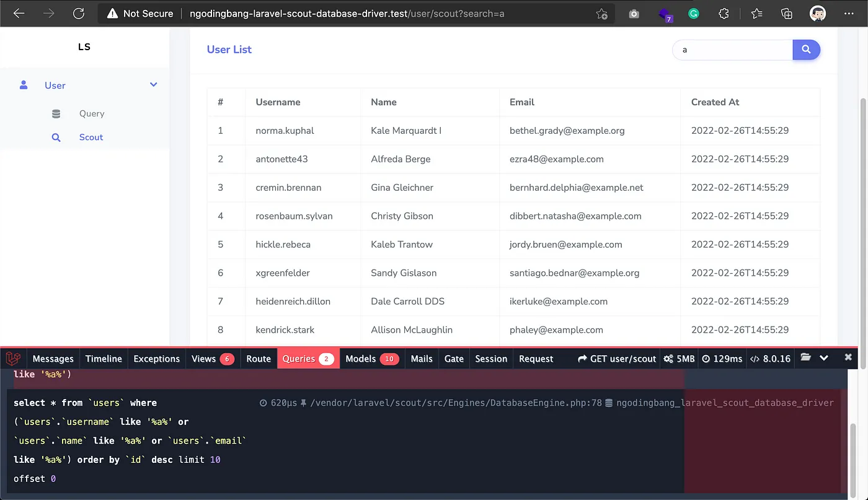Click the Grammarly extension icon
This screenshot has height=500, width=868.
tap(694, 14)
